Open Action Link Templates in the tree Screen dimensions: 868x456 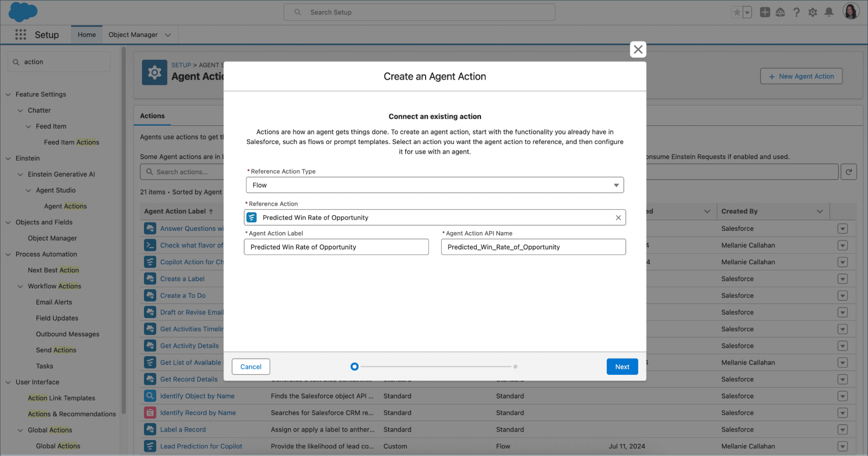tap(61, 398)
